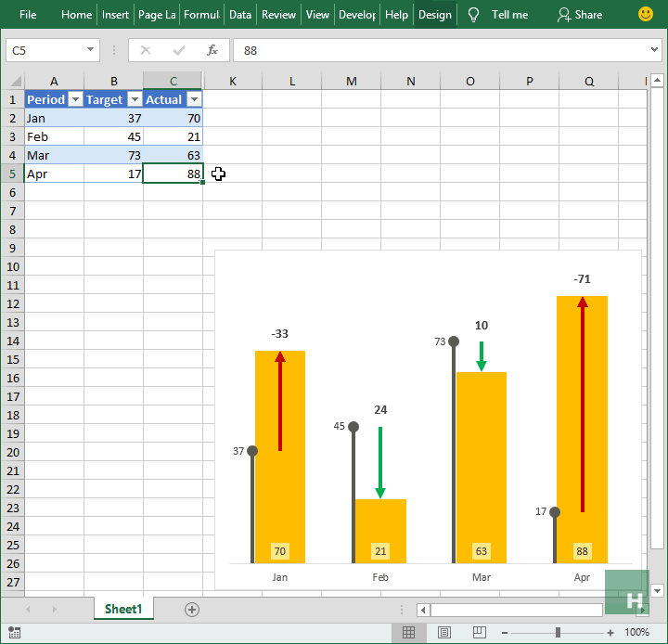668x644 pixels.
Task: Click the Insert Function fx icon
Action: coord(212,50)
